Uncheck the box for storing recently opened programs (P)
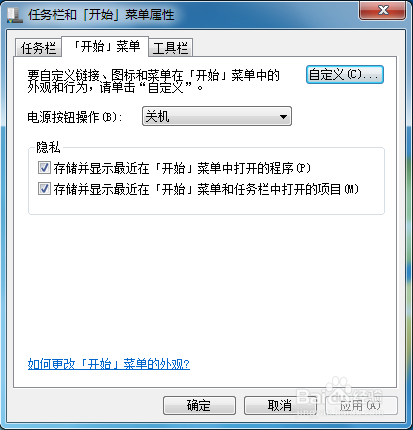 coord(44,168)
